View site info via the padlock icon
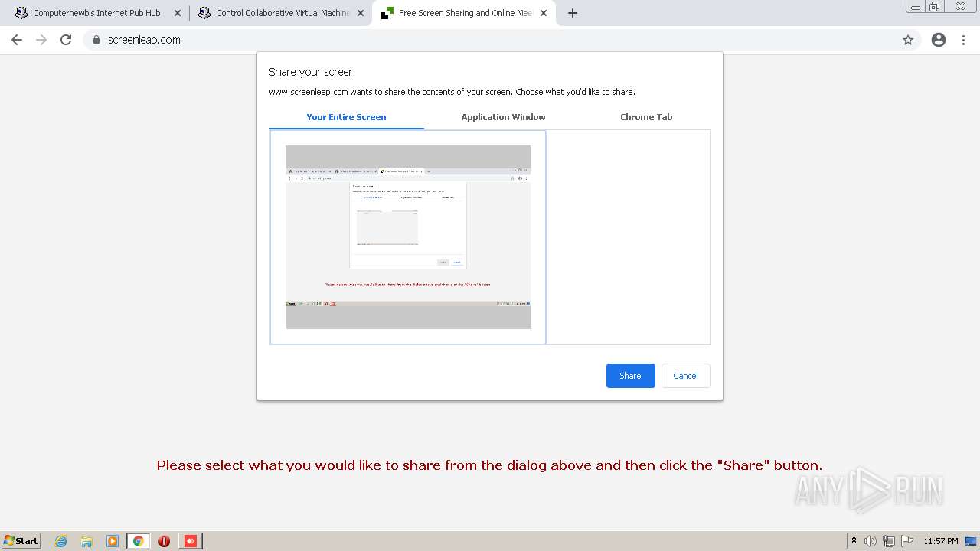The height and width of the screenshot is (551, 980). 96,40
